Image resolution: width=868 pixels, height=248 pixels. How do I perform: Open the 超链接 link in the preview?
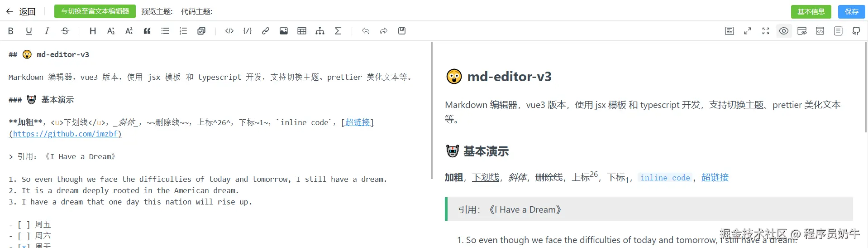[715, 178]
